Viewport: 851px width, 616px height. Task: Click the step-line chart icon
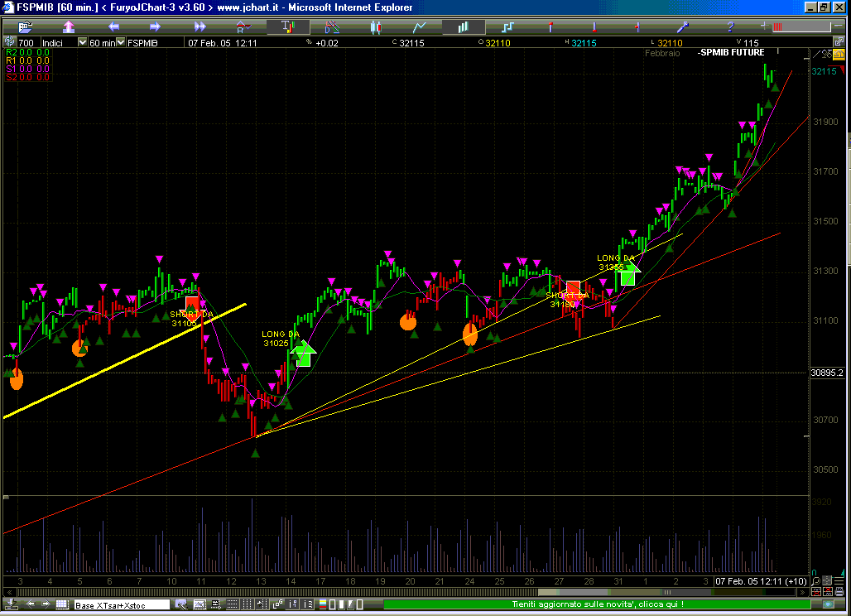507,26
